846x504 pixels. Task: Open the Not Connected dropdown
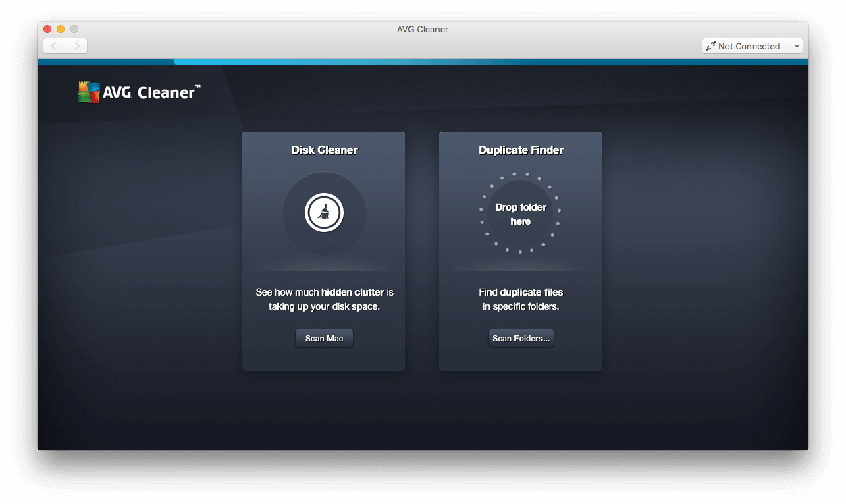pyautogui.click(x=752, y=46)
